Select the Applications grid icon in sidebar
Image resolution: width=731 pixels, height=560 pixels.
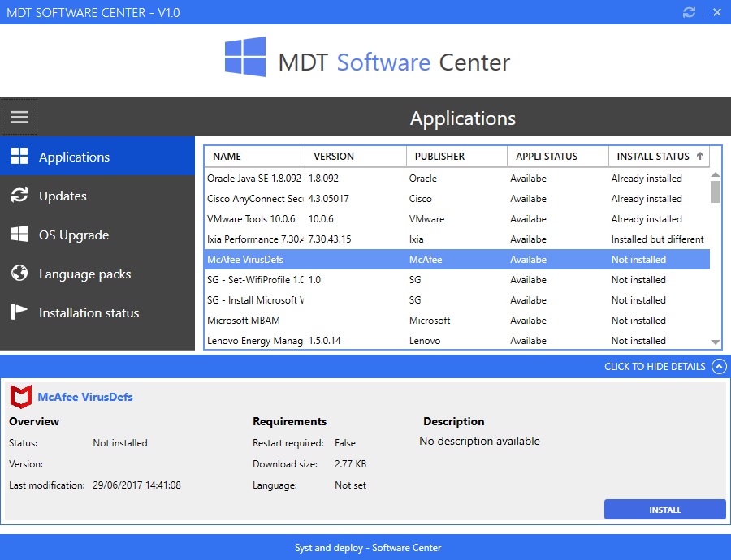(19, 157)
